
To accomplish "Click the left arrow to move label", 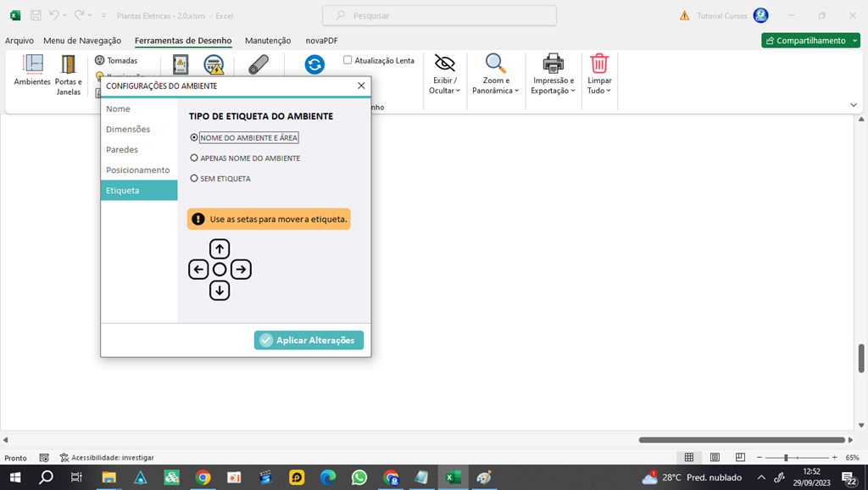I will [198, 270].
